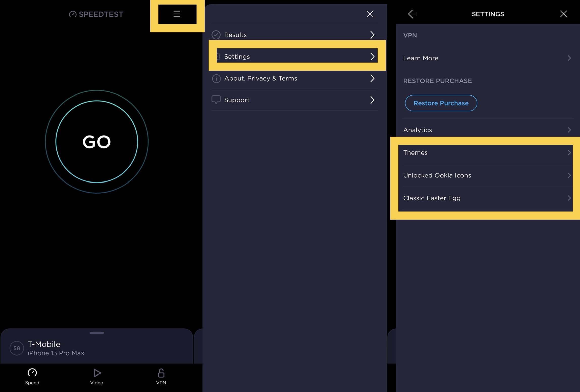Expand the Learn More chevron

pos(569,58)
